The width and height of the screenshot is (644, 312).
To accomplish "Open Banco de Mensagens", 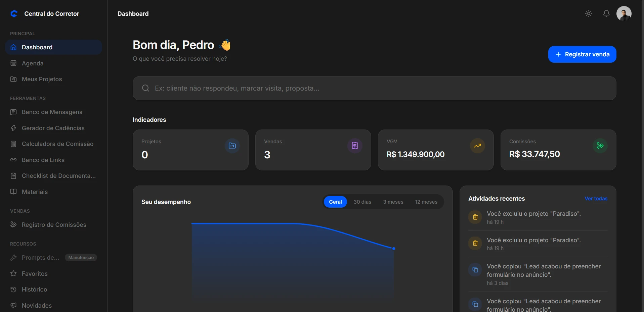I will [x=53, y=112].
